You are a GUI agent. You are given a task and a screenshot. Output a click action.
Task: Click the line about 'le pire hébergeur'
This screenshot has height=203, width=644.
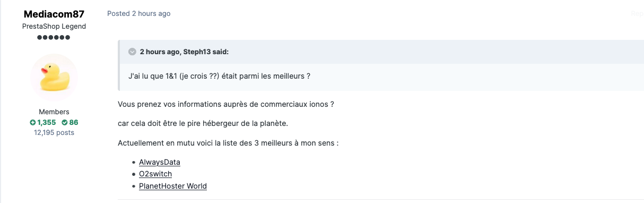coord(203,123)
